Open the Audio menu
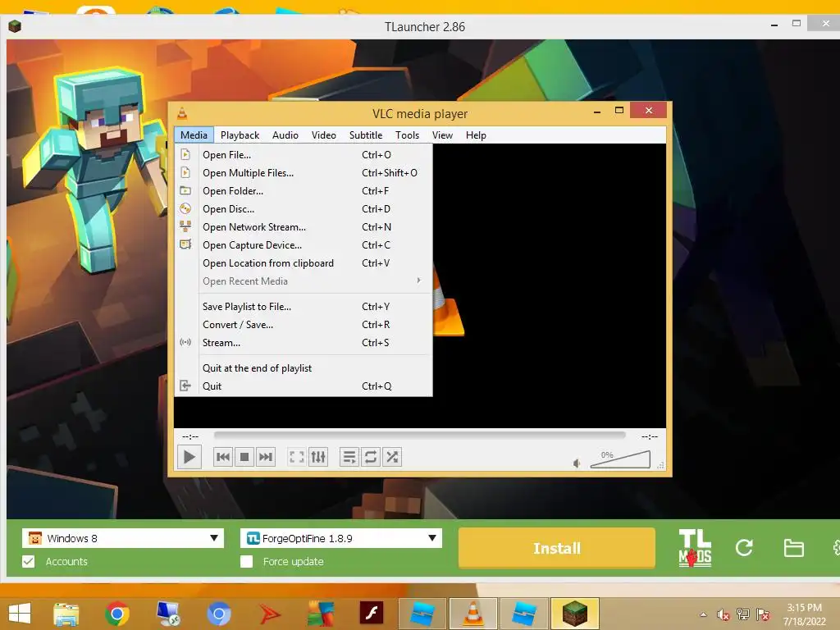Image resolution: width=840 pixels, height=630 pixels. click(285, 135)
